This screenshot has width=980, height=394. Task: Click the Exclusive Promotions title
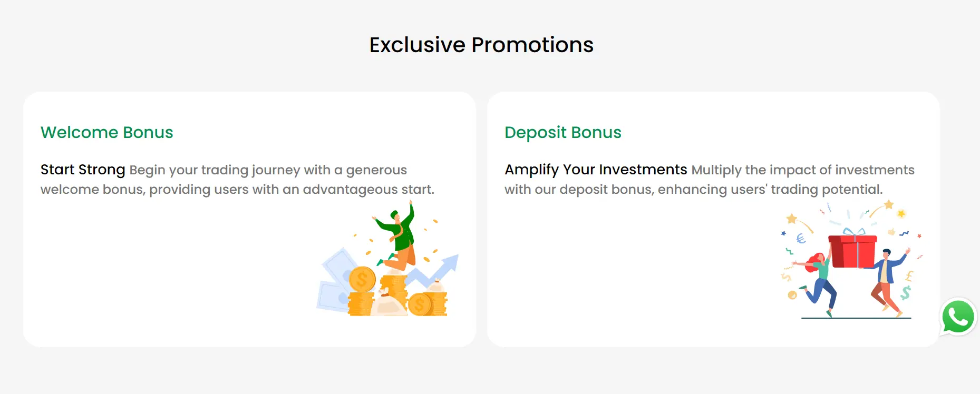[481, 45]
